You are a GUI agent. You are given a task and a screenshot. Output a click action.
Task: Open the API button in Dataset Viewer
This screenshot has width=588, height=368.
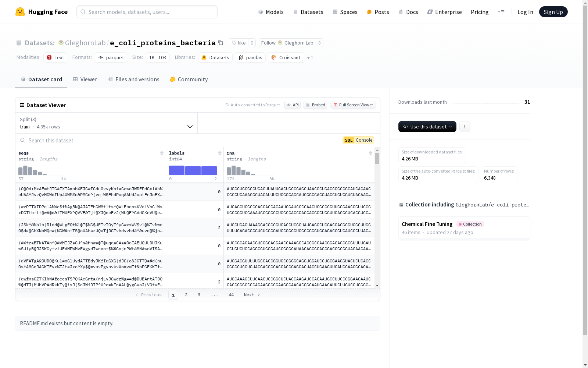[293, 105]
